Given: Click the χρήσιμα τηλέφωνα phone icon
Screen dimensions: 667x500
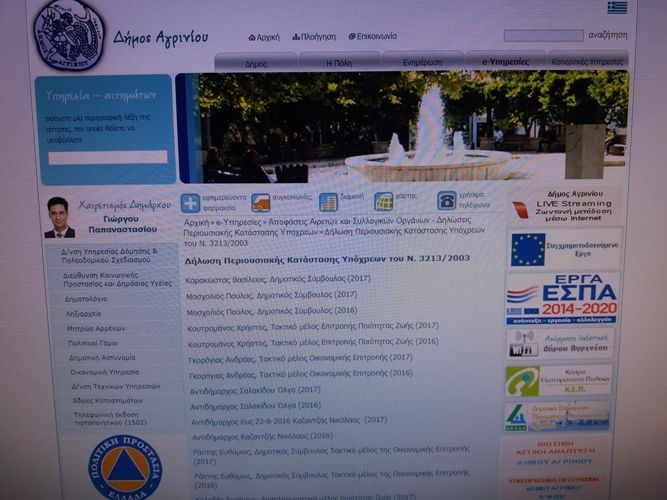Looking at the screenshot, I should click(446, 201).
